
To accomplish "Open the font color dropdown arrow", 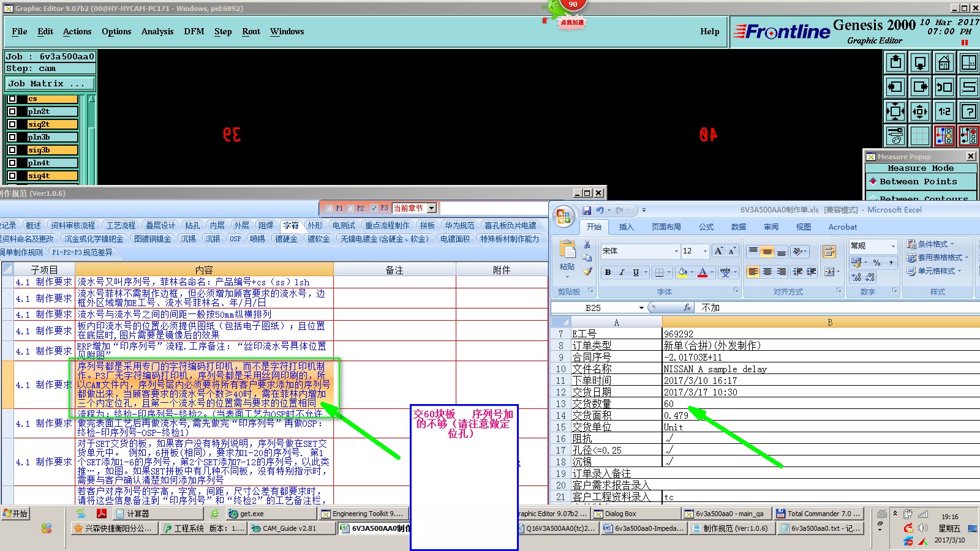I will [712, 272].
